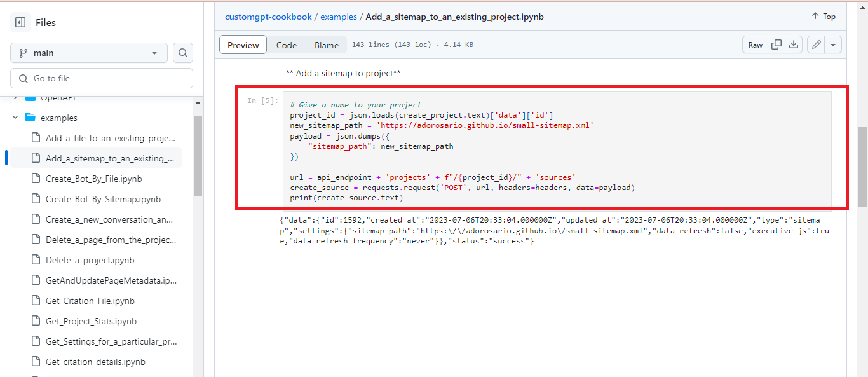Switch to Code tab
The width and height of the screenshot is (868, 377).
(x=287, y=45)
